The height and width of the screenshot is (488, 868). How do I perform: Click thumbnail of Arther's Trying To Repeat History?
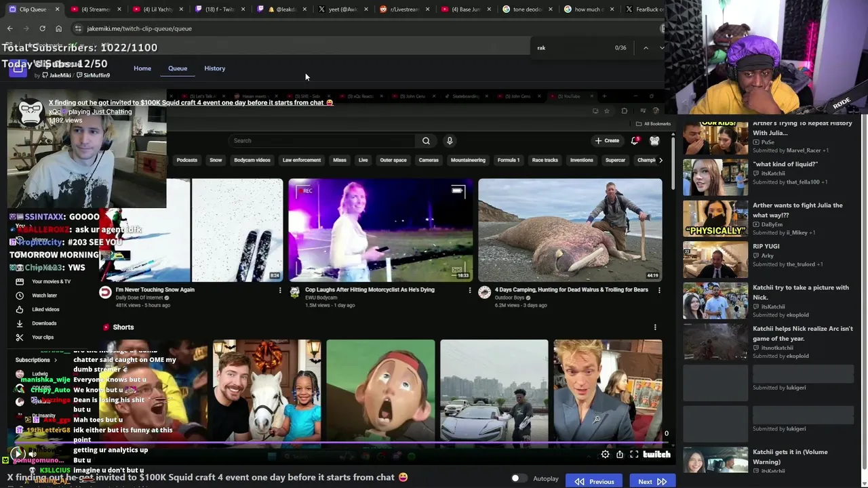715,137
